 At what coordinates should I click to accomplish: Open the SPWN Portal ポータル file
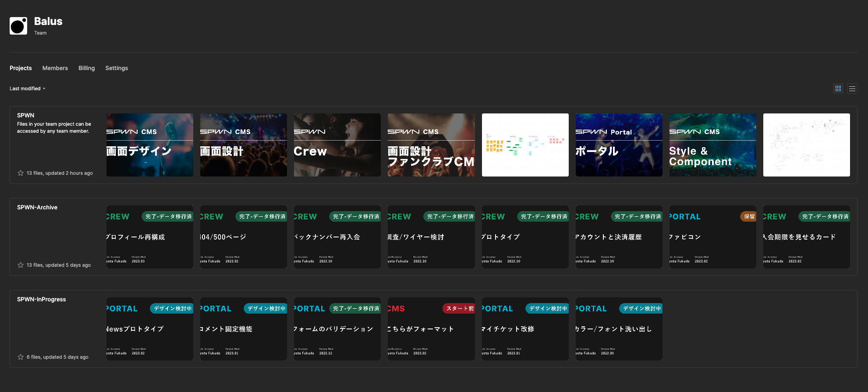tap(619, 145)
